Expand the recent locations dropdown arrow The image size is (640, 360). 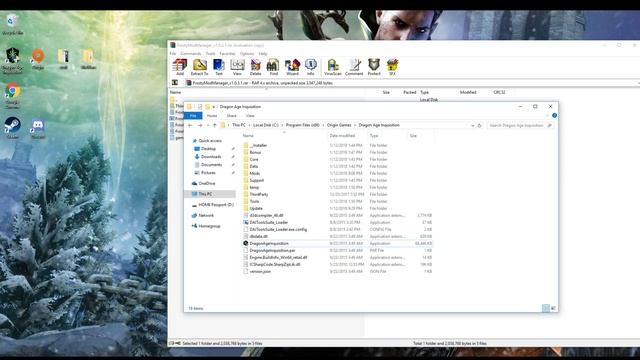(207, 126)
